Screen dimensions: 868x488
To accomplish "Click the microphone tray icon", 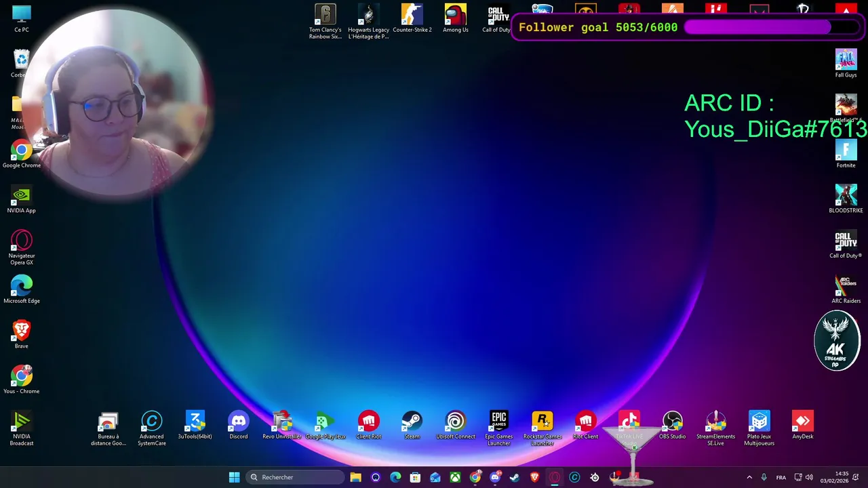I will click(764, 477).
